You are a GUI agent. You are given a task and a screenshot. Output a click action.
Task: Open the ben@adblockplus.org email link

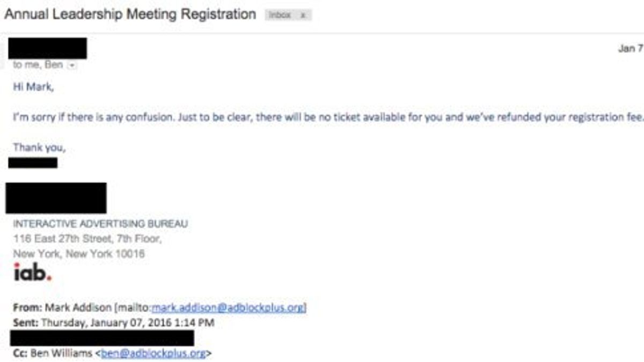pos(153,353)
